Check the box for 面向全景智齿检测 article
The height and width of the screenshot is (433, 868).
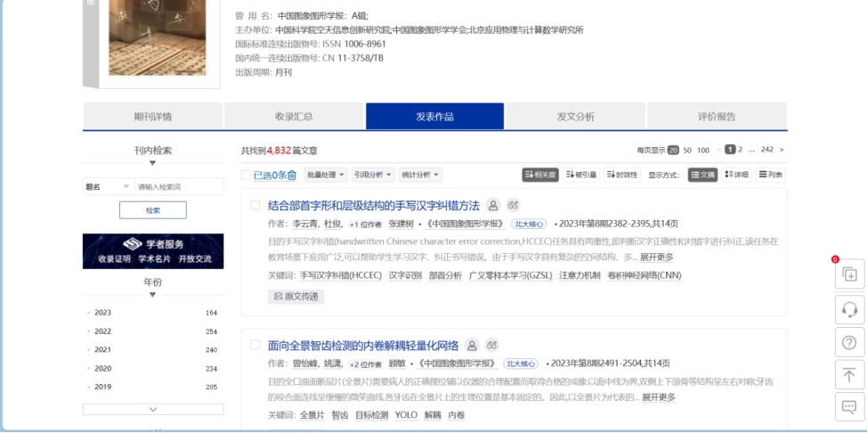[x=256, y=345]
